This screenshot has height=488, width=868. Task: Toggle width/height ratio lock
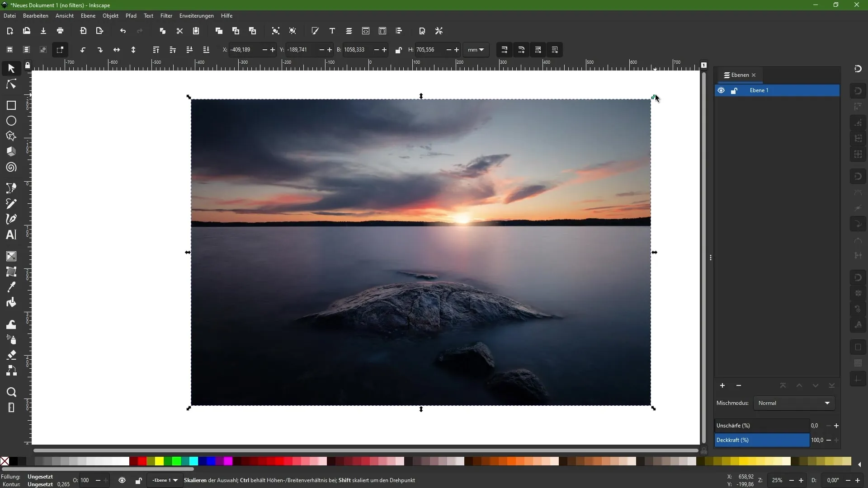pyautogui.click(x=398, y=50)
